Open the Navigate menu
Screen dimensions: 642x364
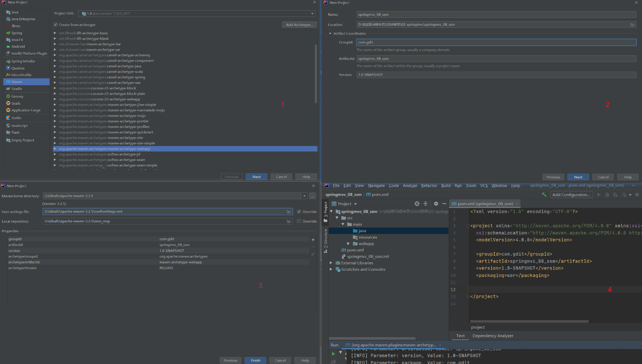376,185
